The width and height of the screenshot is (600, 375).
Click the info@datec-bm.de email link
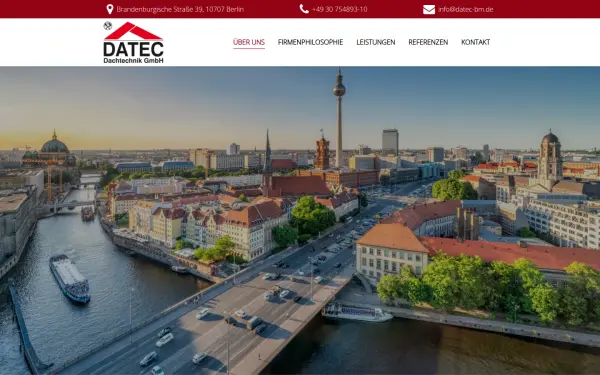click(x=466, y=9)
